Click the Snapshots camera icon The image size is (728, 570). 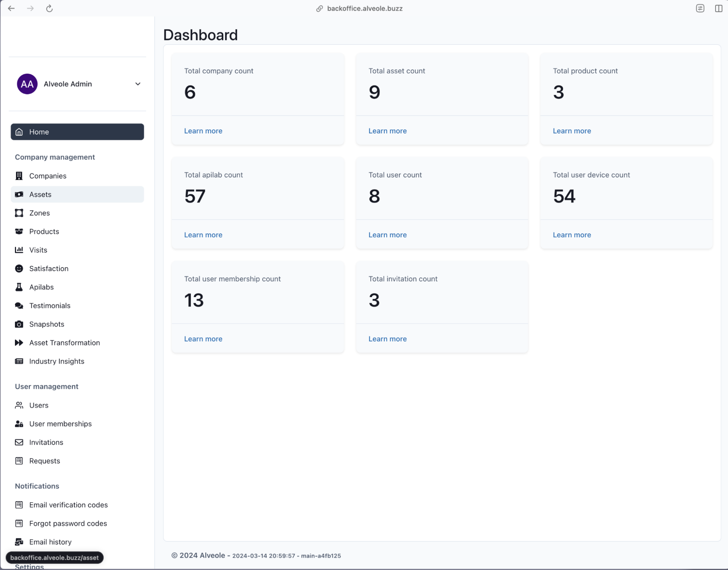[x=19, y=324]
